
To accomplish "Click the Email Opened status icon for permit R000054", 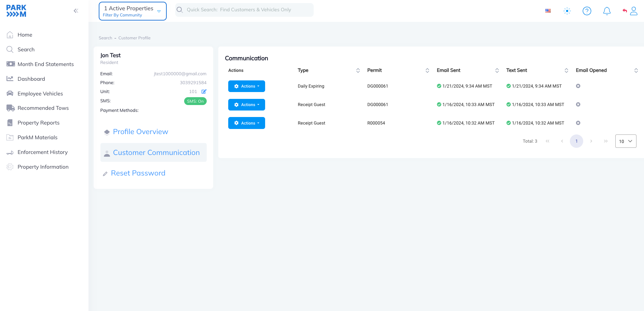I will click(x=578, y=123).
